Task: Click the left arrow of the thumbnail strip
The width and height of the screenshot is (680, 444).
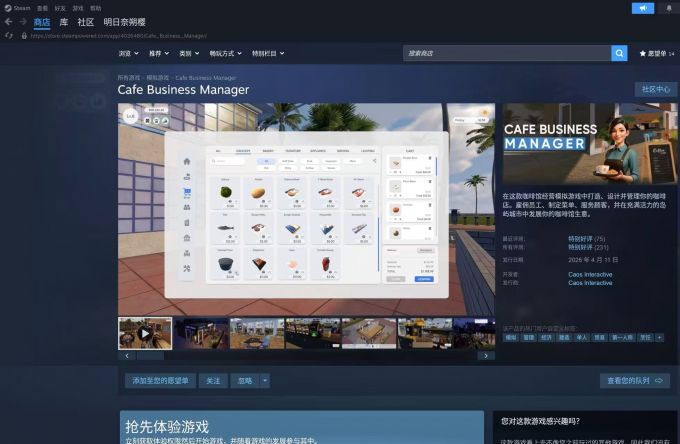Action: point(127,356)
